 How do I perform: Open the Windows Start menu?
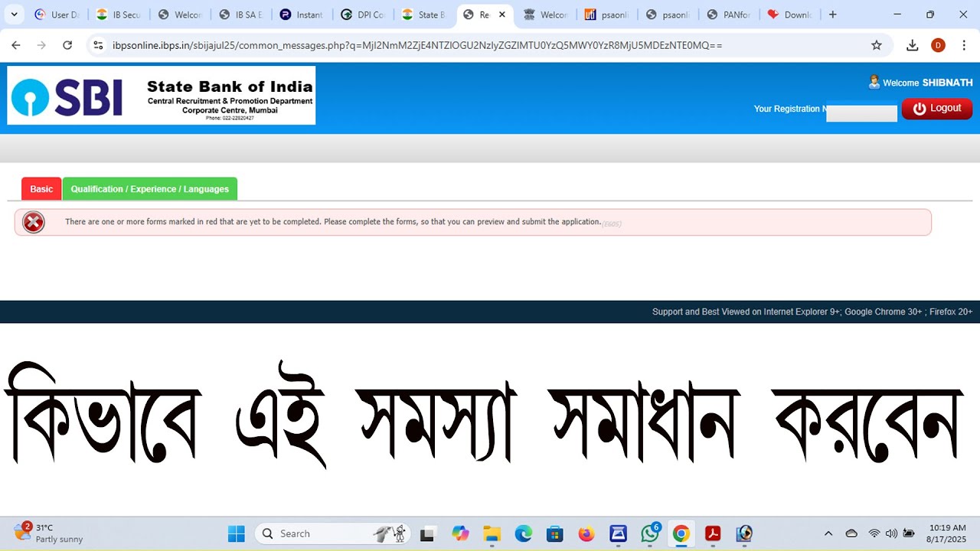coord(237,533)
